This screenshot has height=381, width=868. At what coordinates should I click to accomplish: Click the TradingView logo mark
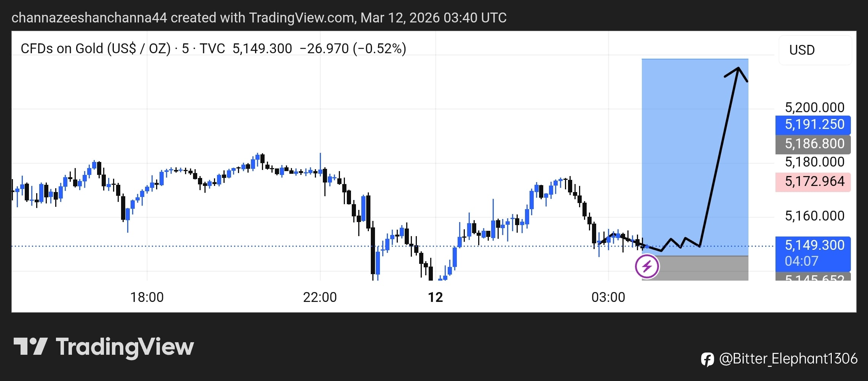tap(30, 346)
